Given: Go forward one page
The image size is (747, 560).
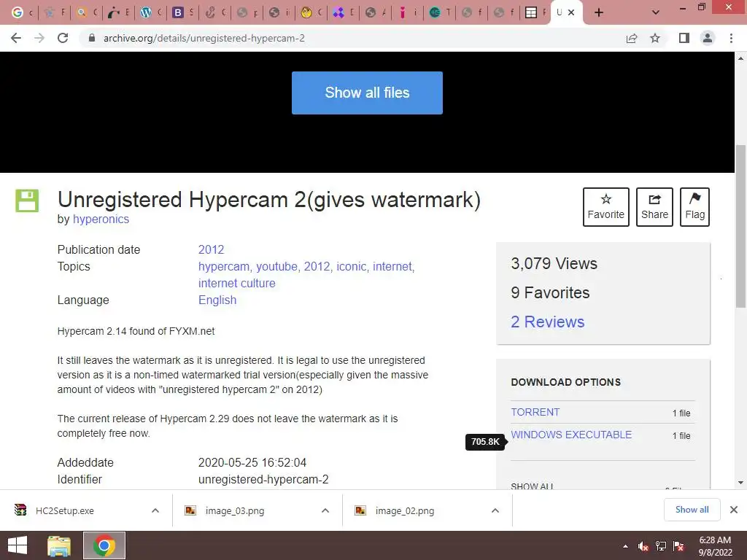Looking at the screenshot, I should [x=39, y=38].
